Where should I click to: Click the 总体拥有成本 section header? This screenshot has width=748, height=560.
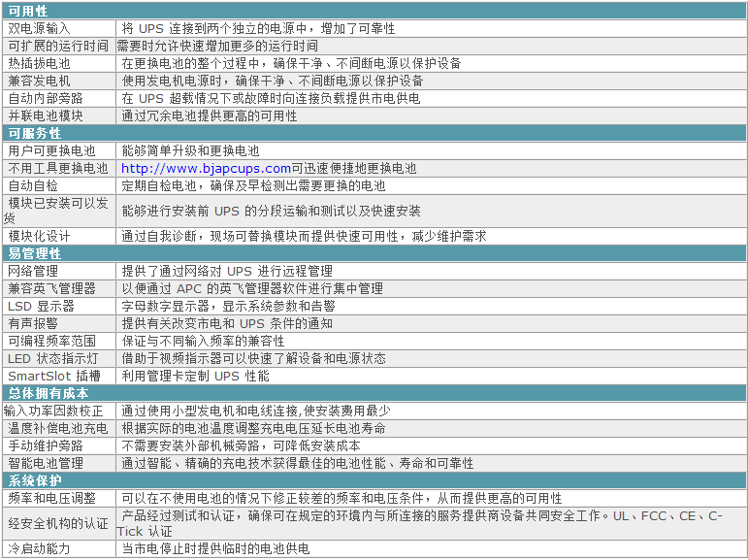49,393
